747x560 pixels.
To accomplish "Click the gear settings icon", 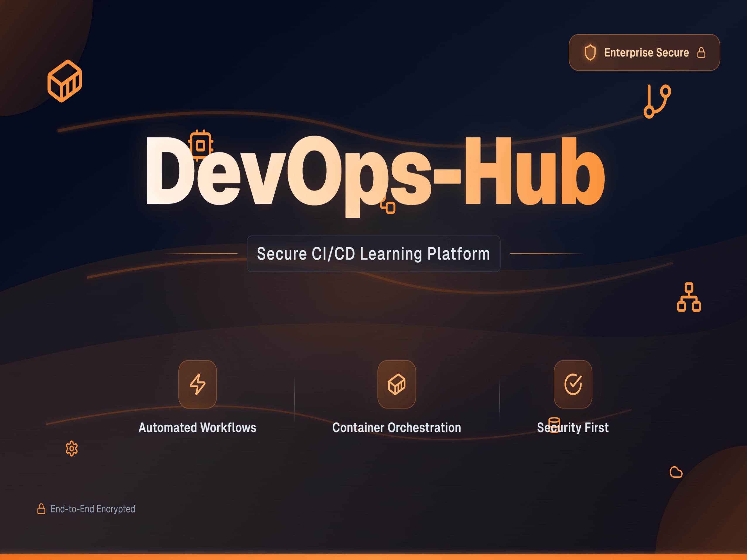I will [x=71, y=448].
